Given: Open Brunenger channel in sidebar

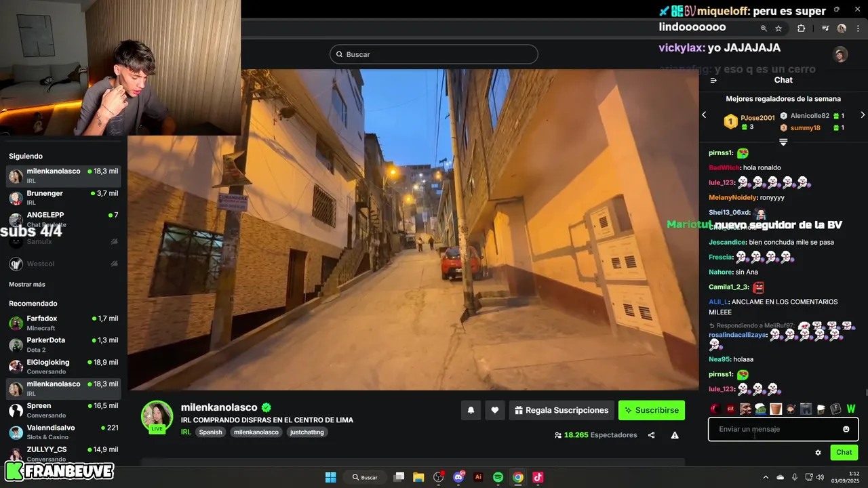Looking at the screenshot, I should (x=64, y=197).
